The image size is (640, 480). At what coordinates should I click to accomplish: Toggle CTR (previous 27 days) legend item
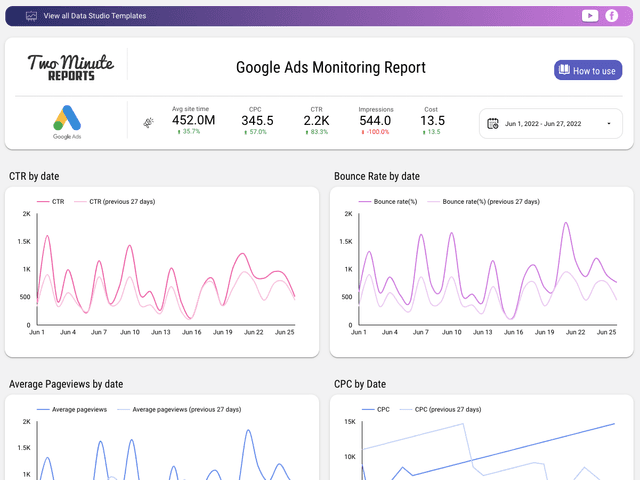(115, 202)
